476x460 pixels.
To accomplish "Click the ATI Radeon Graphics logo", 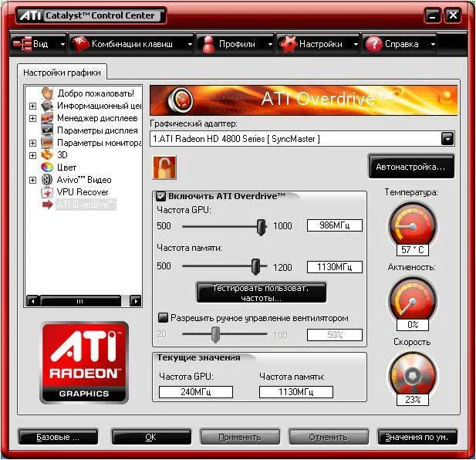I will (84, 363).
